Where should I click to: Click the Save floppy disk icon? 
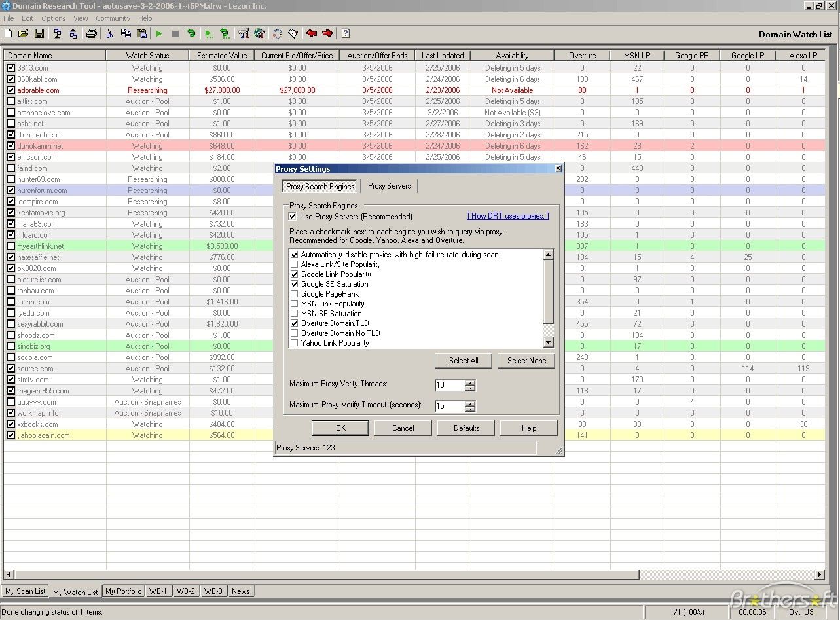[x=39, y=33]
